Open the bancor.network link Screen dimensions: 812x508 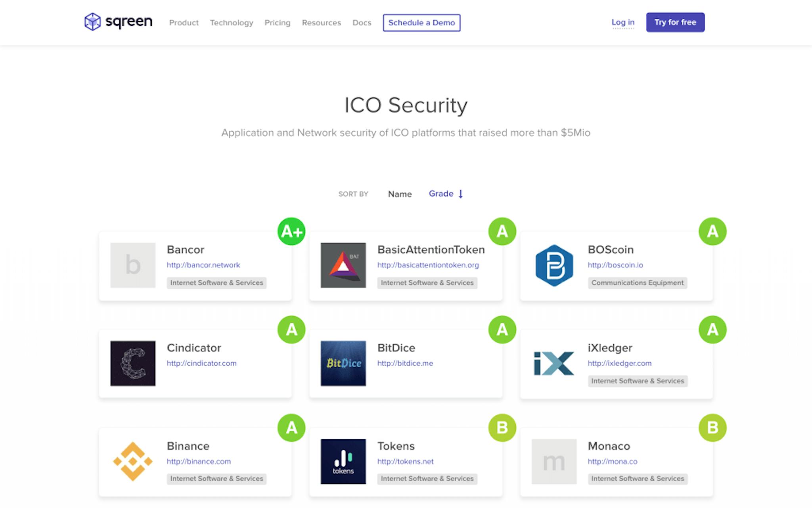tap(203, 265)
